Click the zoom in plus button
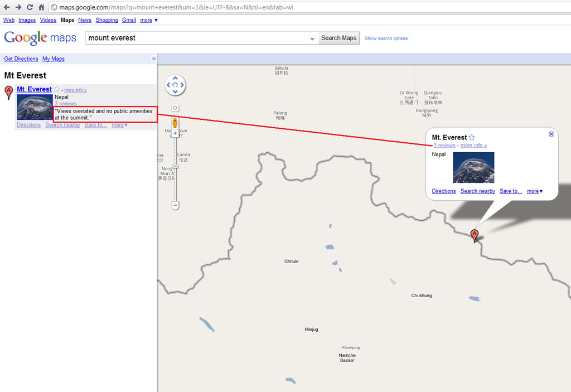The height and width of the screenshot is (392, 571). coord(175,133)
